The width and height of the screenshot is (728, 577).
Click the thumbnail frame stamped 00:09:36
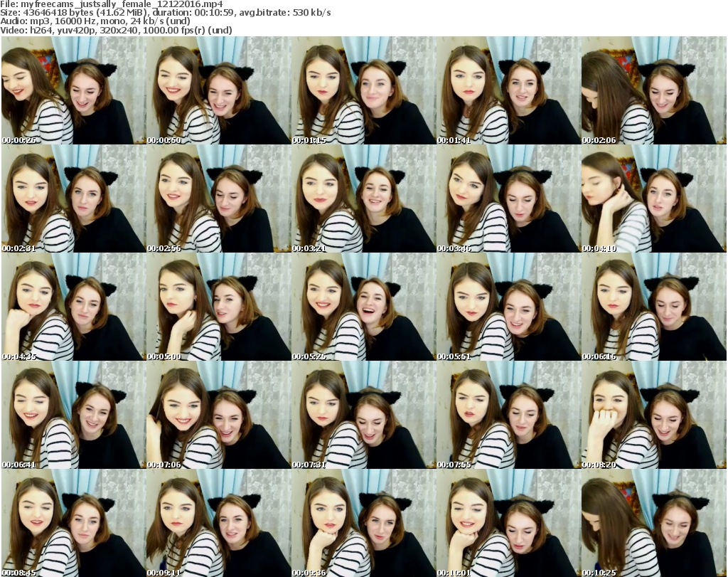tap(363, 523)
